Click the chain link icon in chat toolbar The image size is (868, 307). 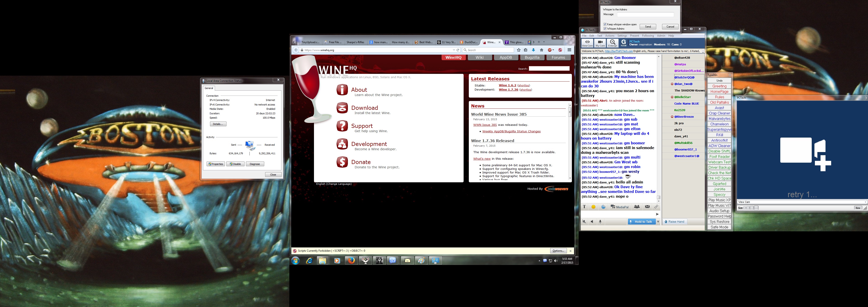click(656, 207)
